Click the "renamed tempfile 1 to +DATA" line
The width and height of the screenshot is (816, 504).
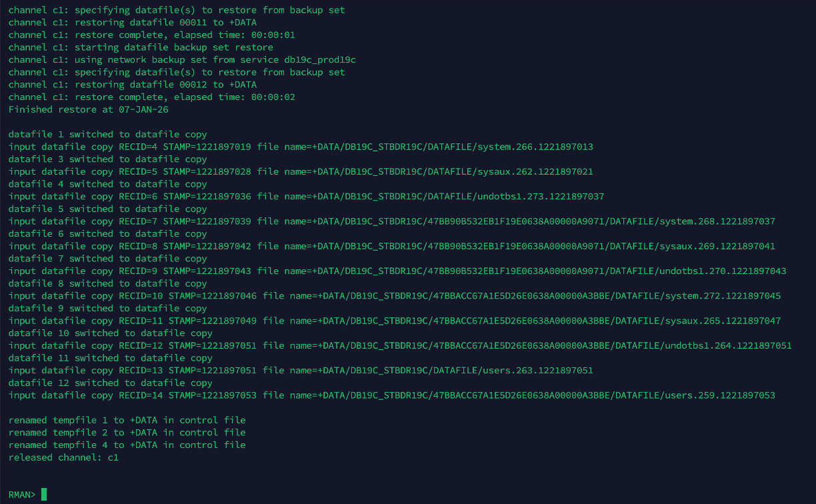pyautogui.click(x=127, y=420)
